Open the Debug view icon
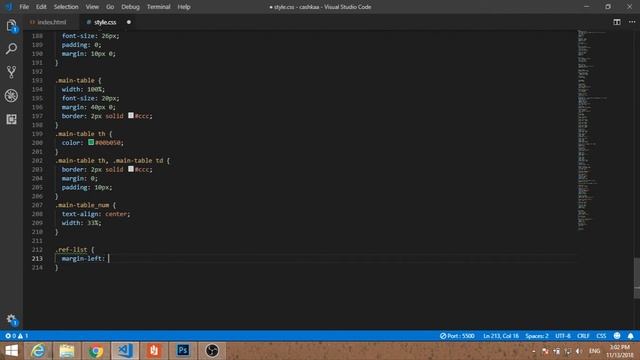 pos(11,96)
